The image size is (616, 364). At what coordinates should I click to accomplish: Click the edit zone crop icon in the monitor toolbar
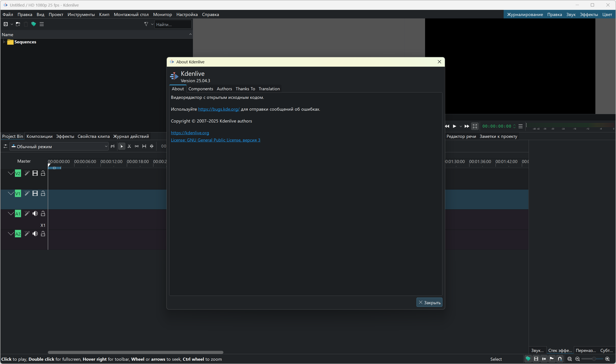point(475,126)
